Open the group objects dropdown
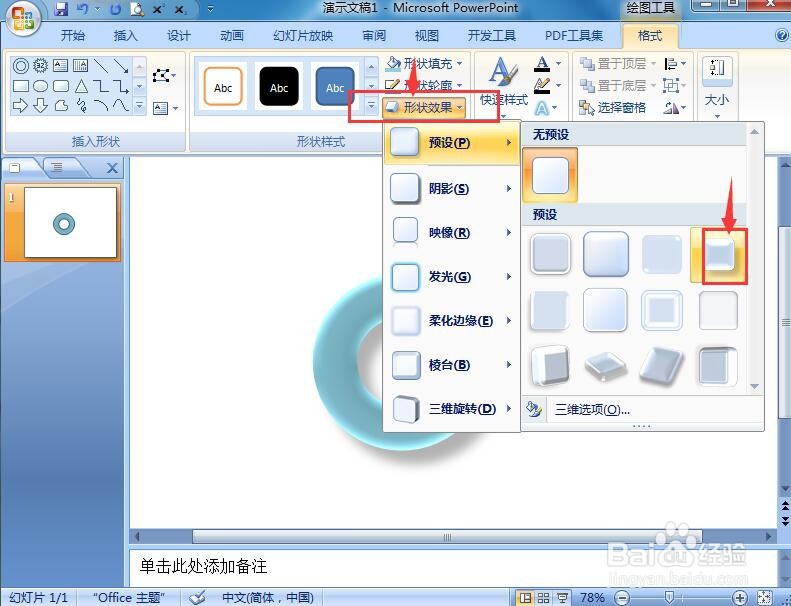 point(675,85)
